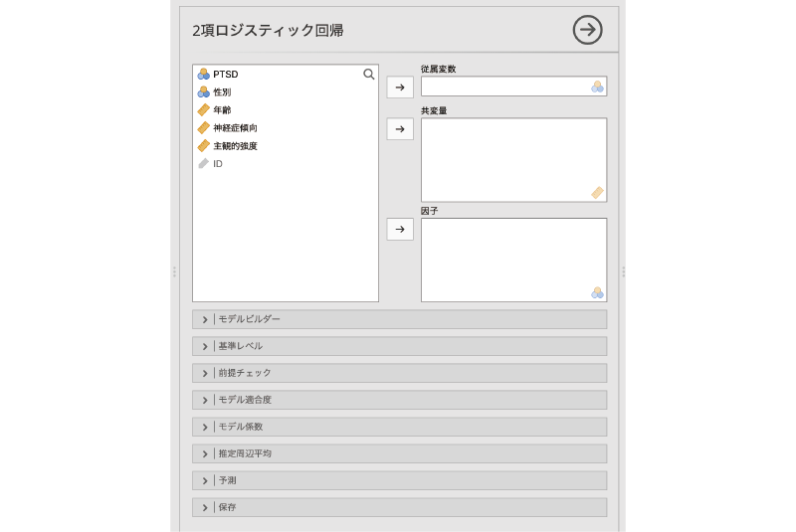796x532 pixels.
Task: Click arrow button to assign 共変量
Action: tap(399, 129)
